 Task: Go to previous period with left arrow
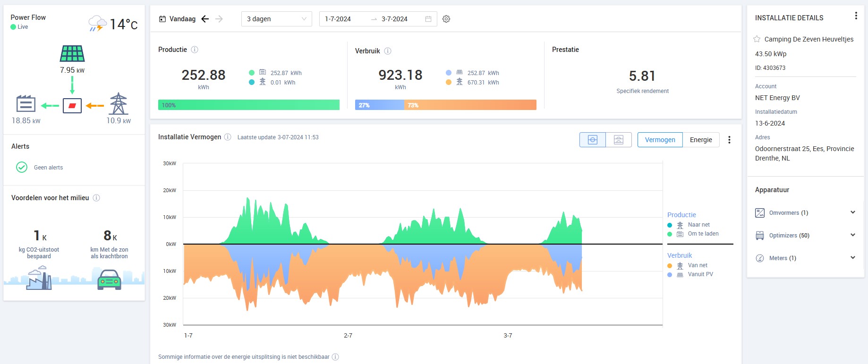click(205, 19)
